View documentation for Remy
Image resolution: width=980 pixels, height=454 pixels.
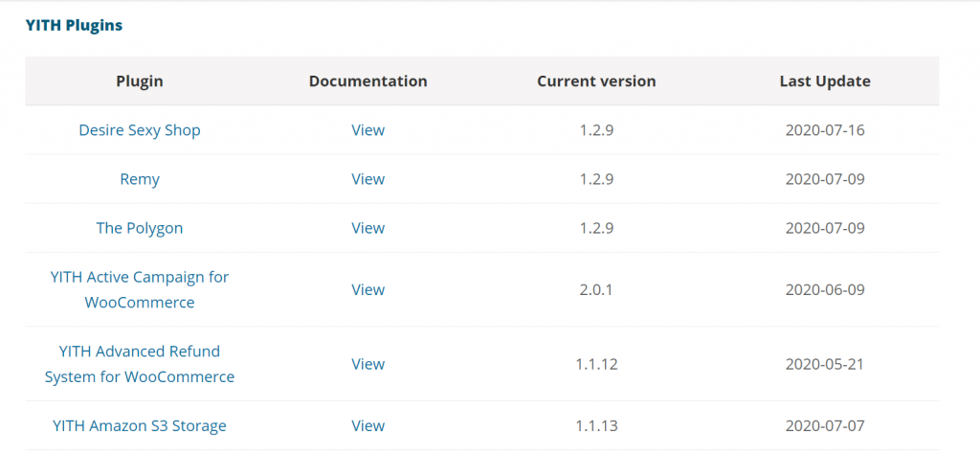tap(368, 179)
